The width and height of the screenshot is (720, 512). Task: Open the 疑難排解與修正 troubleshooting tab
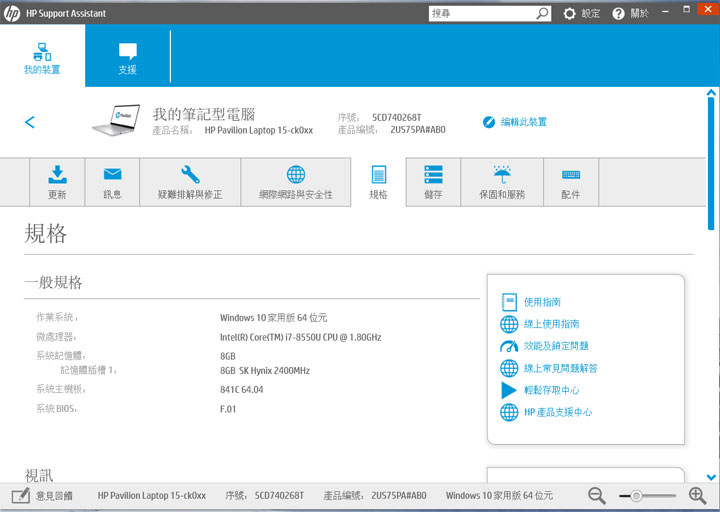click(x=190, y=182)
